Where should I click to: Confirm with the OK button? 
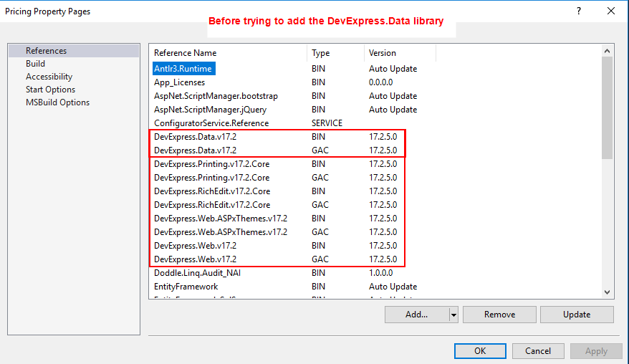coord(480,351)
